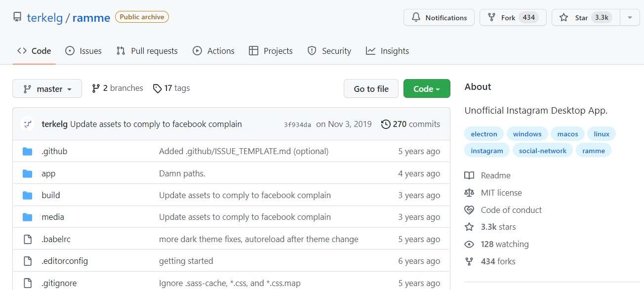644x290 pixels.
Task: Click the fork icon in Fork button
Action: coord(491,17)
